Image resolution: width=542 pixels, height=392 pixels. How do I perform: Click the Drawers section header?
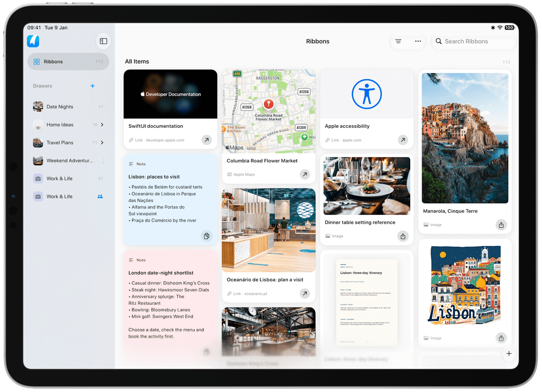43,86
